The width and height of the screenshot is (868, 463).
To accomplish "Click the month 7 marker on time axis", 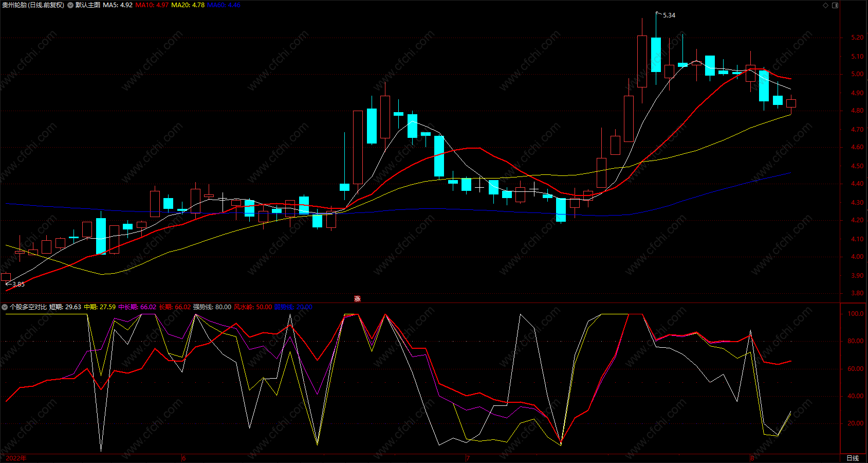I will 468,458.
